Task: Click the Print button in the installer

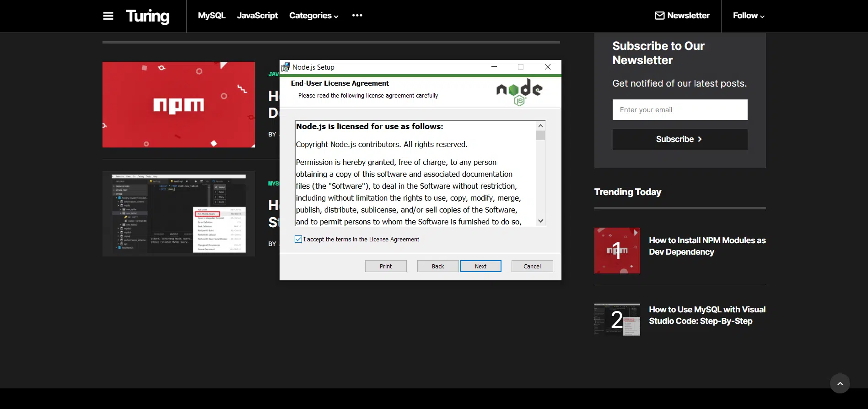Action: [386, 266]
